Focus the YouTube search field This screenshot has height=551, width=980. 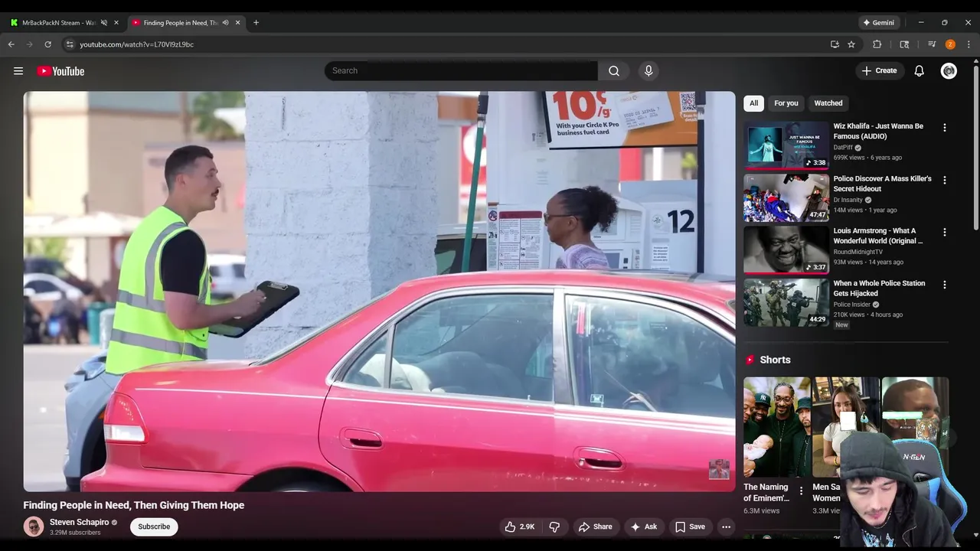point(461,71)
